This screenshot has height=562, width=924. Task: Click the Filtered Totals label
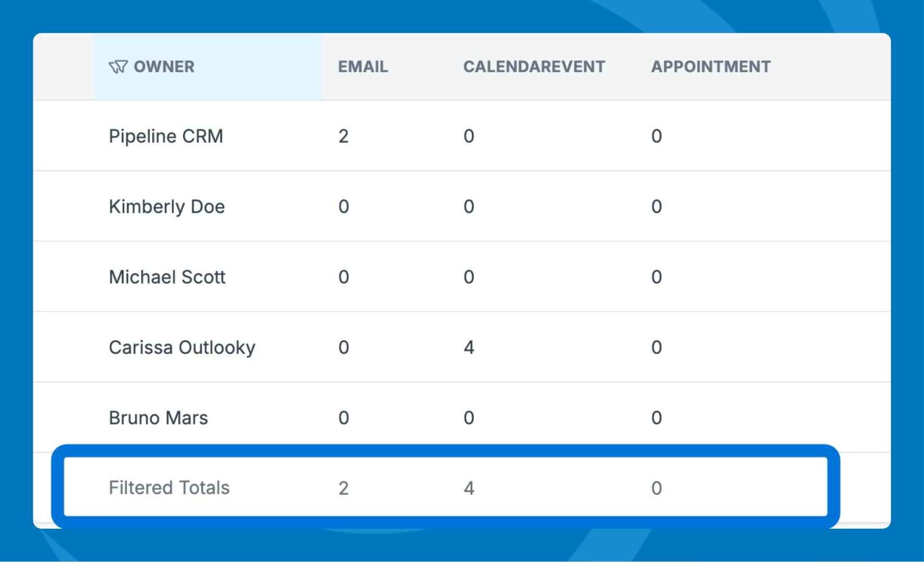click(169, 488)
